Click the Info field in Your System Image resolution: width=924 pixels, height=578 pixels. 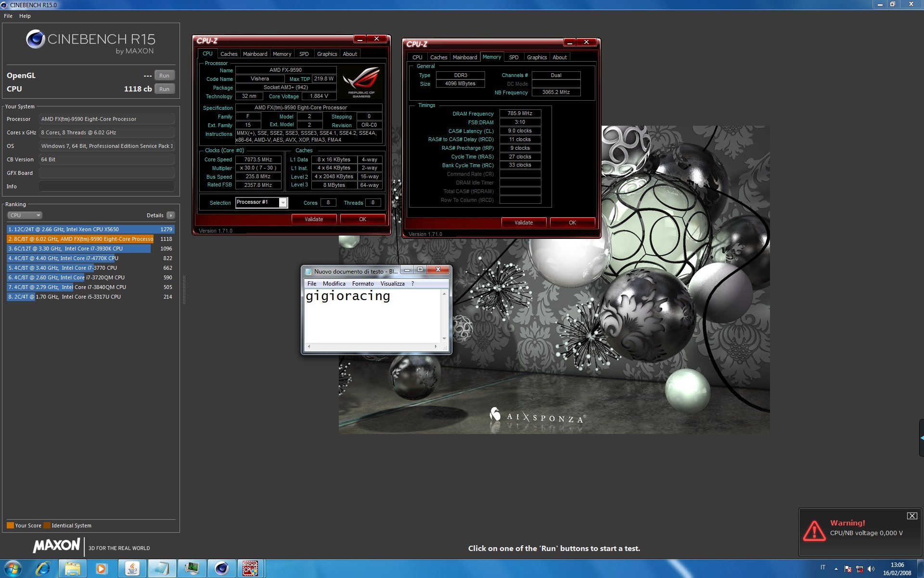(107, 186)
